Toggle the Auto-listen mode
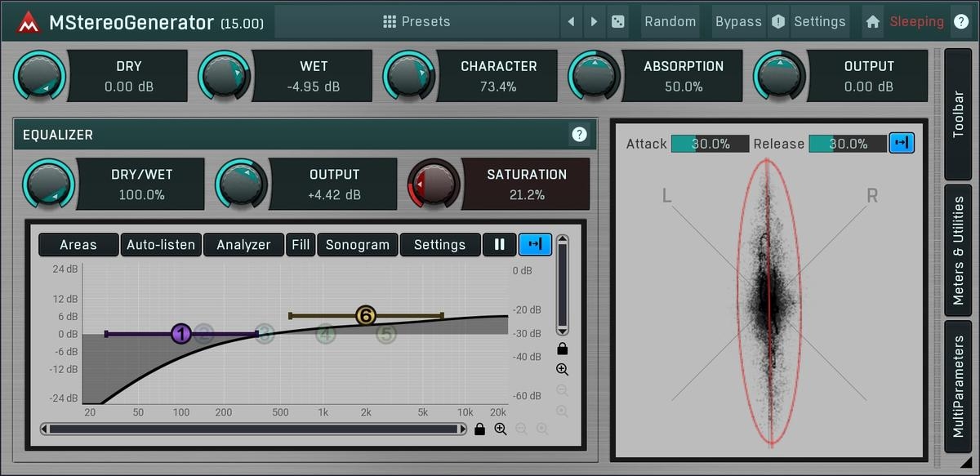The width and height of the screenshot is (980, 476). click(161, 244)
